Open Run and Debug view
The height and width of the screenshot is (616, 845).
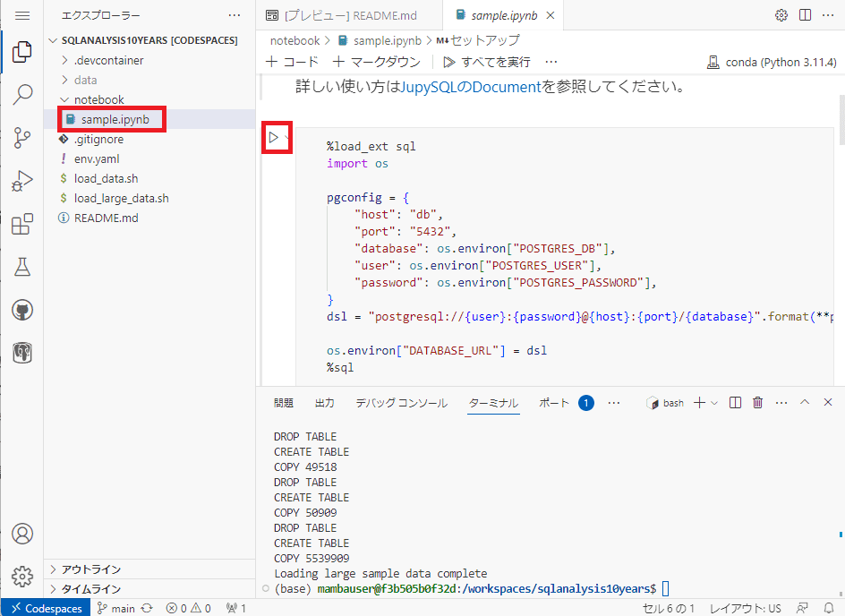pyautogui.click(x=22, y=181)
